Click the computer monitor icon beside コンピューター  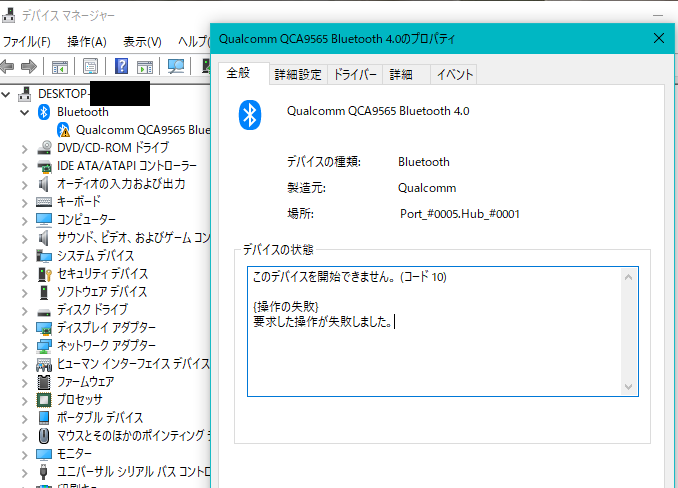[x=44, y=220]
